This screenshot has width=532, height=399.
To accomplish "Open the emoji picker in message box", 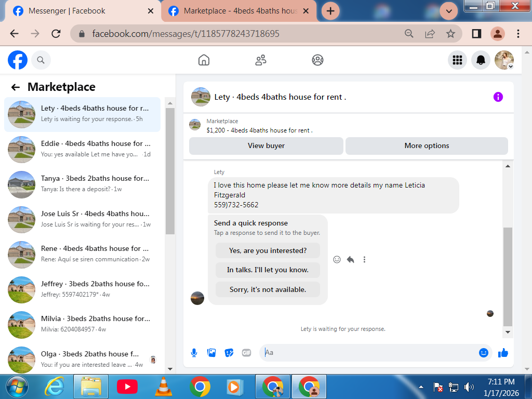I will tap(484, 353).
